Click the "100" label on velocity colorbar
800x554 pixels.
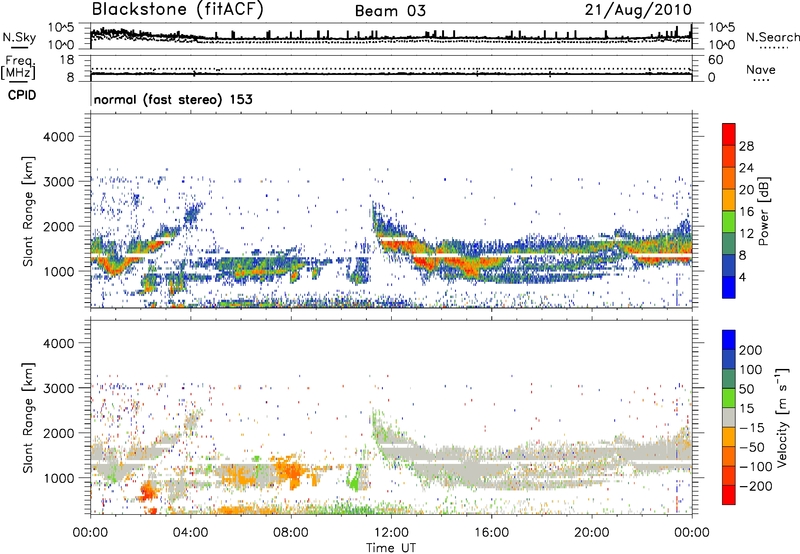(x=751, y=370)
